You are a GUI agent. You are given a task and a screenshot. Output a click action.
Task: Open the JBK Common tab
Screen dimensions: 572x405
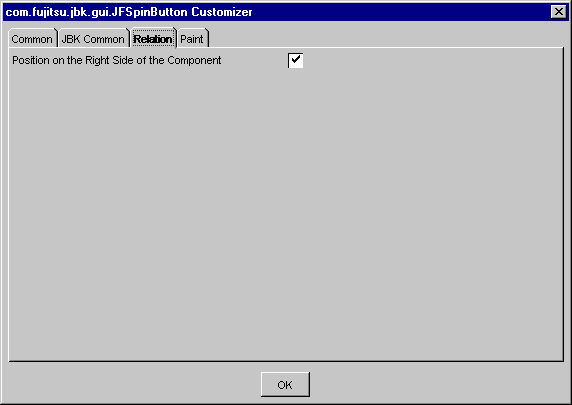[93, 39]
